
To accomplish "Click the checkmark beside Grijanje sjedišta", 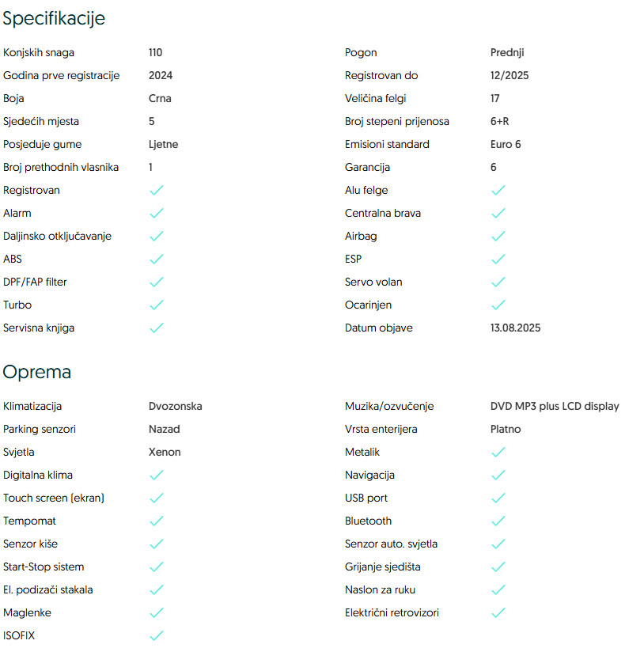I will coord(498,567).
